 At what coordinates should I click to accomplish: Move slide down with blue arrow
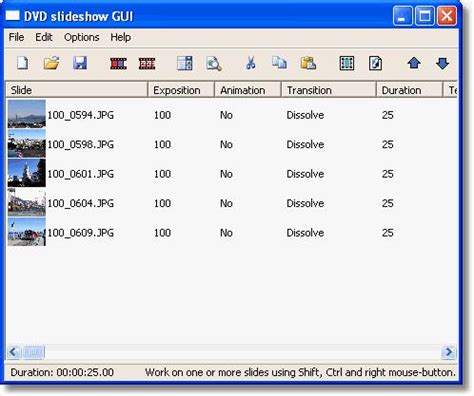443,63
